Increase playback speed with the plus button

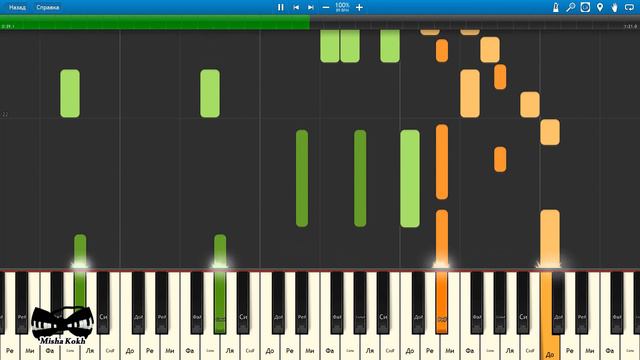pos(359,7)
